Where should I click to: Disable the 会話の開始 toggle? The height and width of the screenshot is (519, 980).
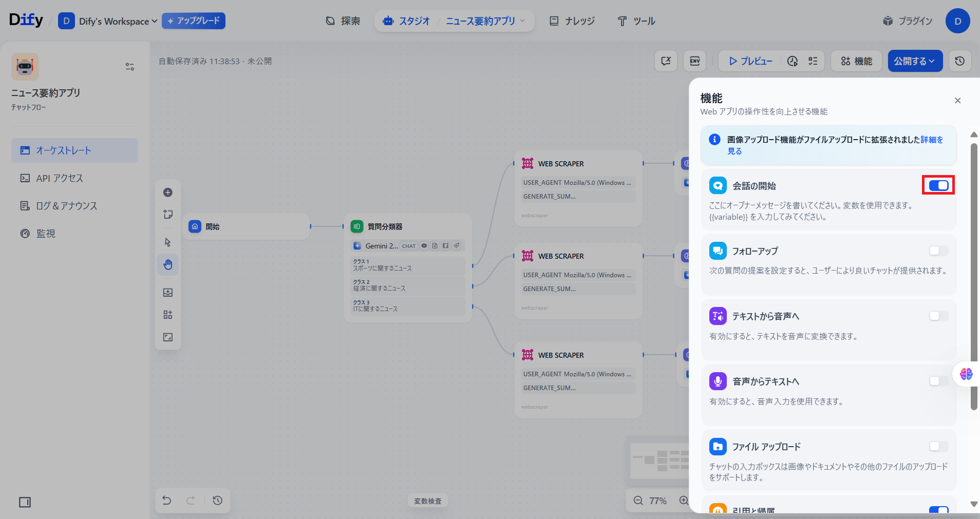(x=938, y=185)
